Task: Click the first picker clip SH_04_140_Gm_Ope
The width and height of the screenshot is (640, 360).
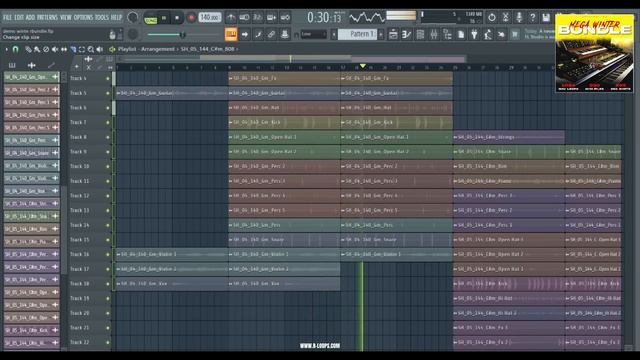Action: pos(31,77)
